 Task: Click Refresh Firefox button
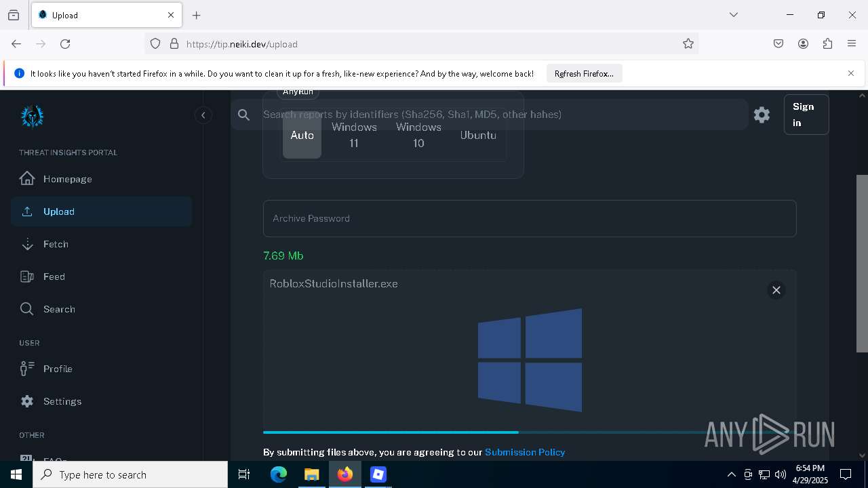[584, 73]
